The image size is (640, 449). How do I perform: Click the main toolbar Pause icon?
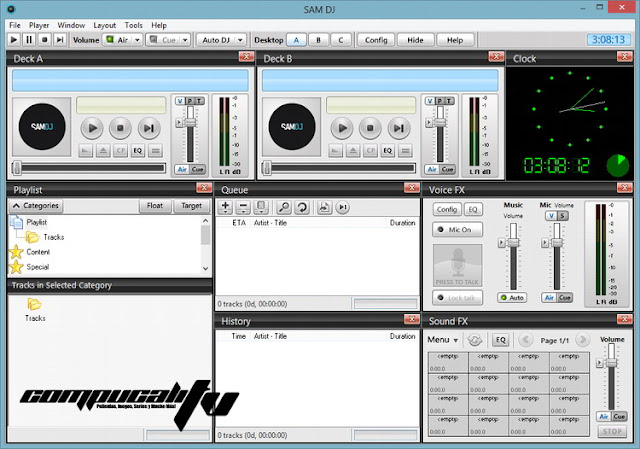(x=29, y=40)
